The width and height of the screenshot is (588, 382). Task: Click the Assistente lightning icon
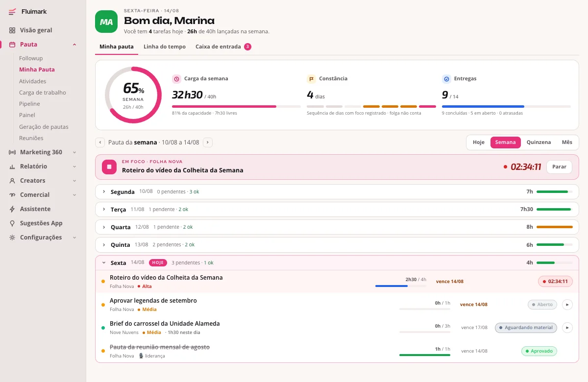(12, 209)
